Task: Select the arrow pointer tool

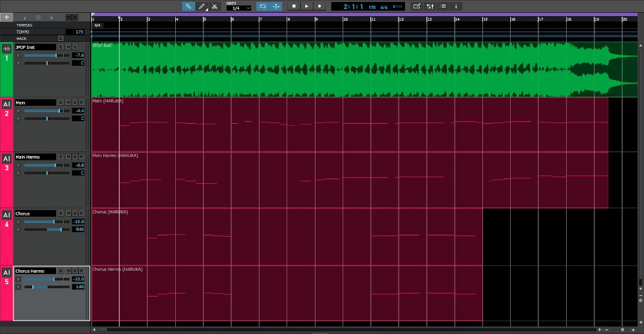Action: [189, 6]
